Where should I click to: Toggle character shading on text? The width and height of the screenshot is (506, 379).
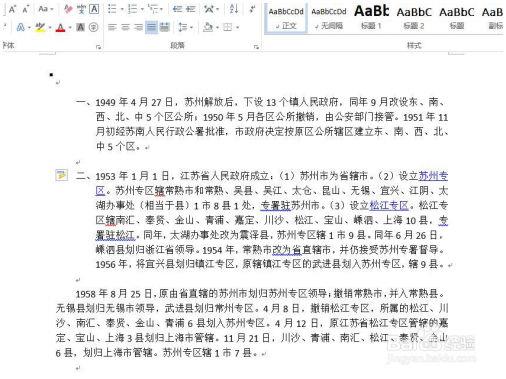point(80,27)
